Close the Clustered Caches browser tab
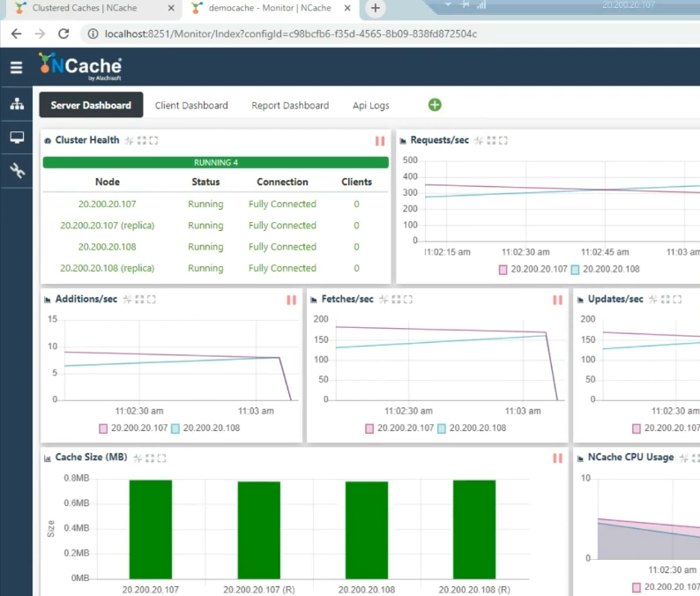This screenshot has width=700, height=596. tap(171, 8)
